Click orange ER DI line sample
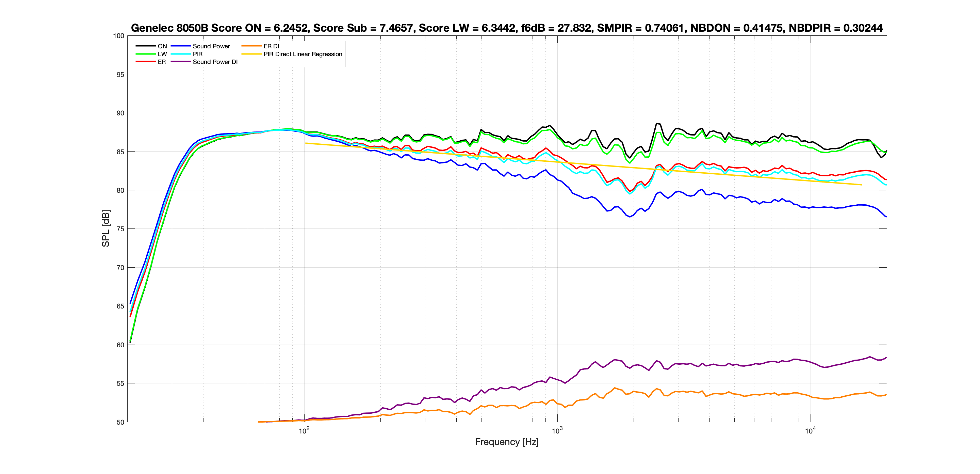This screenshot has height=474, width=980. point(251,46)
